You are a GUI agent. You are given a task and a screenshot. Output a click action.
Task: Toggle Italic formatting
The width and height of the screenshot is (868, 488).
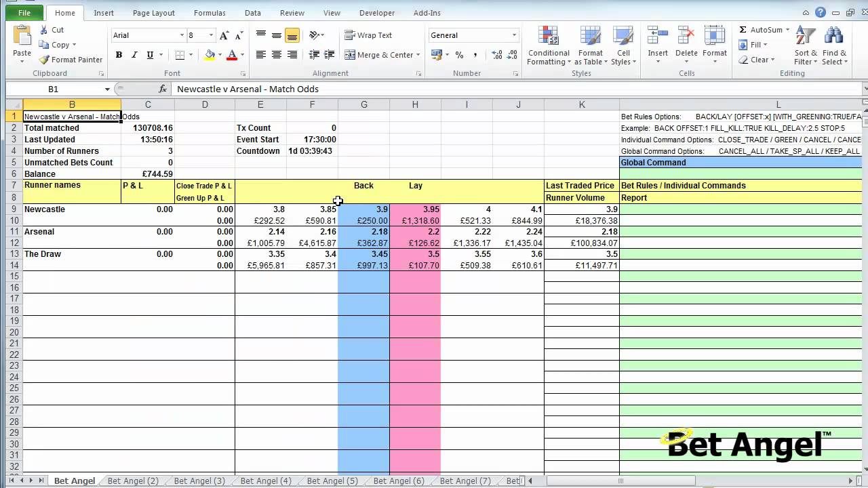134,55
